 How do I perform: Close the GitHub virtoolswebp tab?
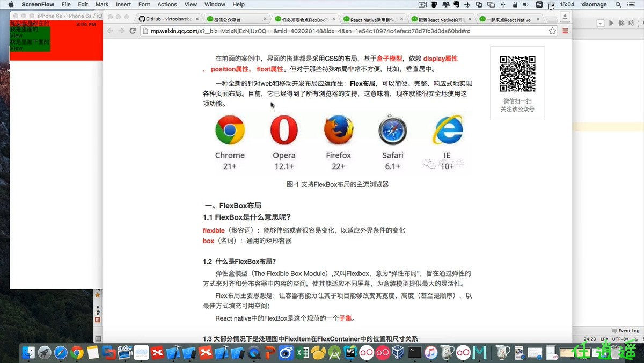(197, 19)
